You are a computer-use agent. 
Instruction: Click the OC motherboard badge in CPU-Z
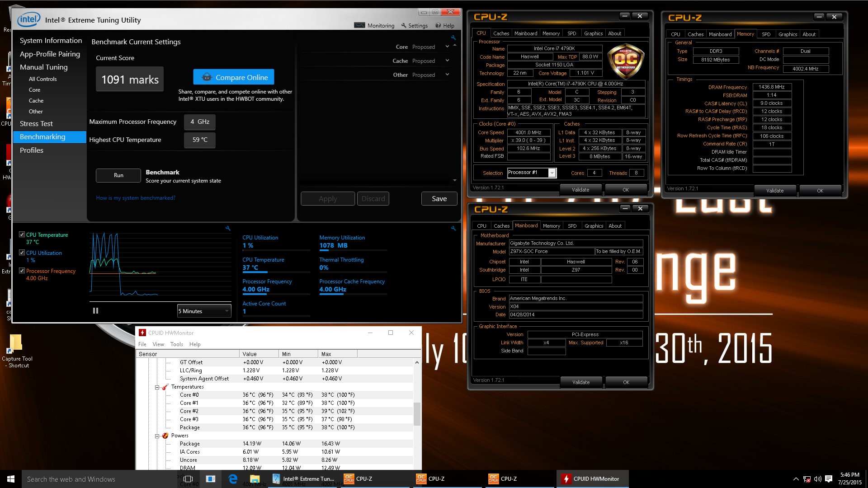[626, 60]
